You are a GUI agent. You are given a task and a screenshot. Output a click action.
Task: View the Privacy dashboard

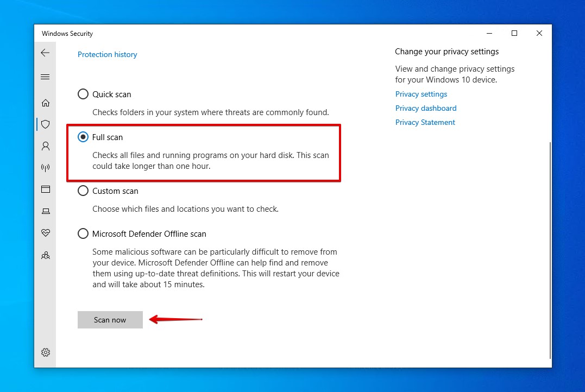tap(426, 108)
